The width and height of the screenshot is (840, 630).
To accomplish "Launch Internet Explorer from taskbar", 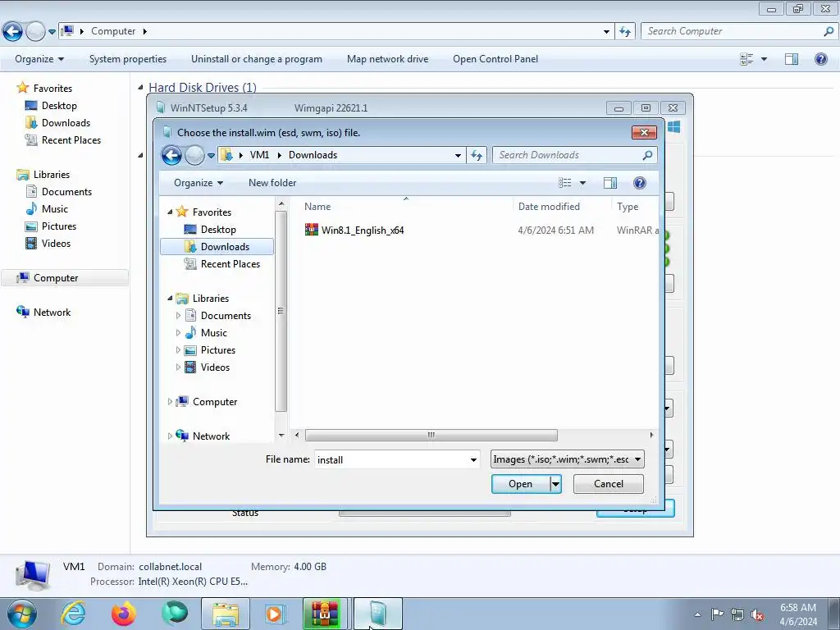I will pos(73,614).
